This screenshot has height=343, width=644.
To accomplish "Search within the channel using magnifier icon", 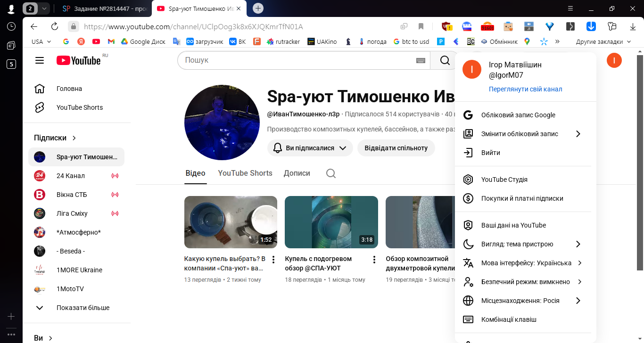I will 331,173.
